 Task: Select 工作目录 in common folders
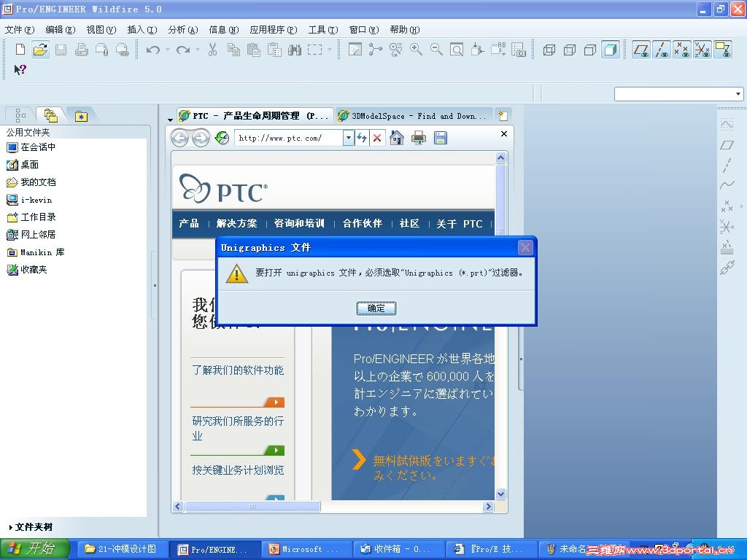click(31, 217)
